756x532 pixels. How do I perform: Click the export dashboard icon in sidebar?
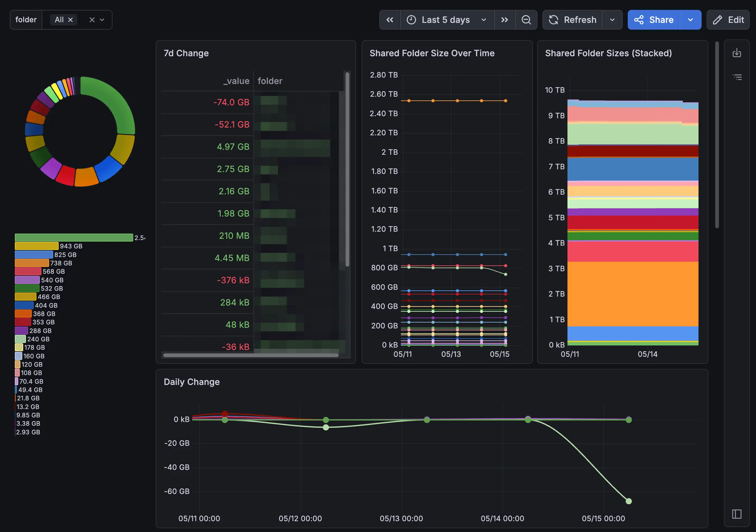pos(737,53)
